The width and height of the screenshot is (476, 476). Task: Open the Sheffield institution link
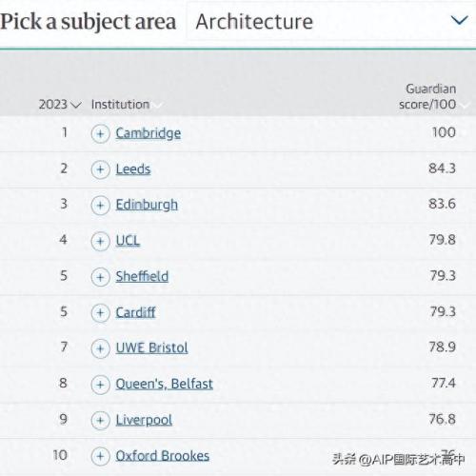pos(142,276)
